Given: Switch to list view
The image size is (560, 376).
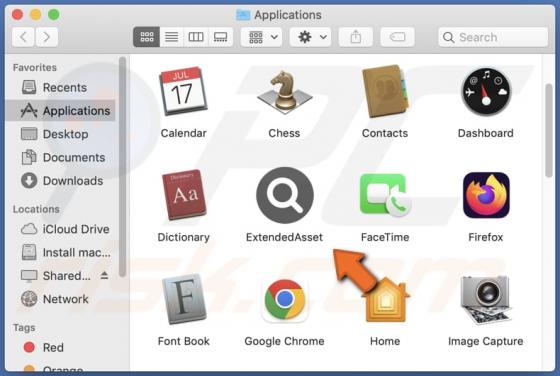Looking at the screenshot, I should point(171,37).
